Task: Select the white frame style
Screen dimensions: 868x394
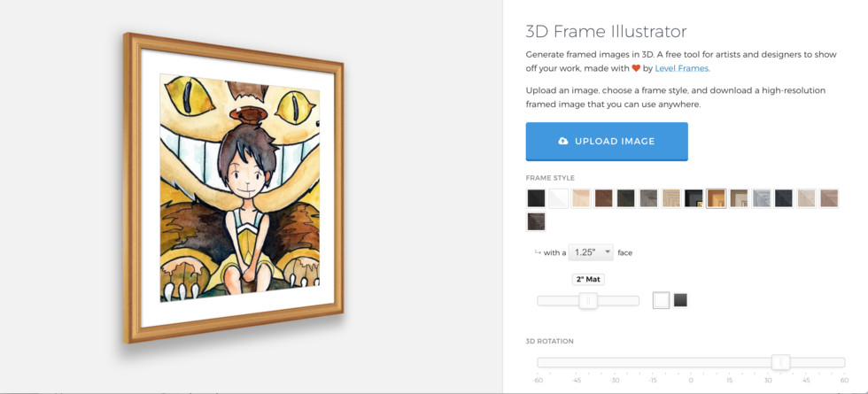Action: coord(559,198)
